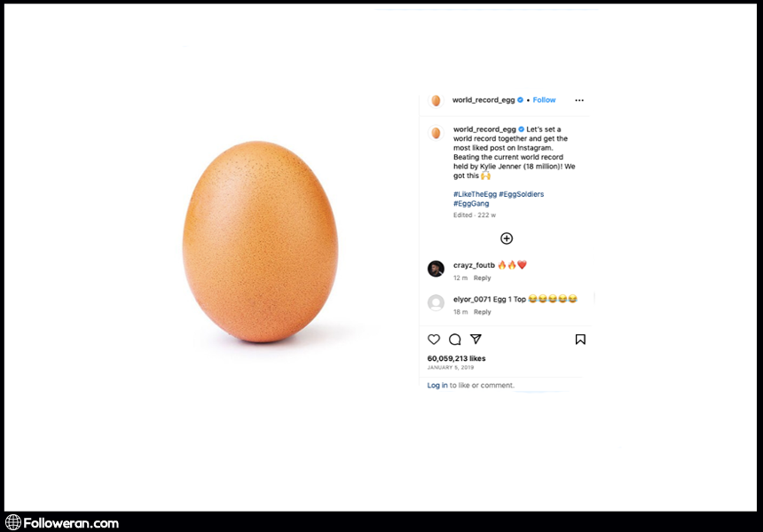The width and height of the screenshot is (763, 532).
Task: Click the Log in link
Action: coord(437,386)
